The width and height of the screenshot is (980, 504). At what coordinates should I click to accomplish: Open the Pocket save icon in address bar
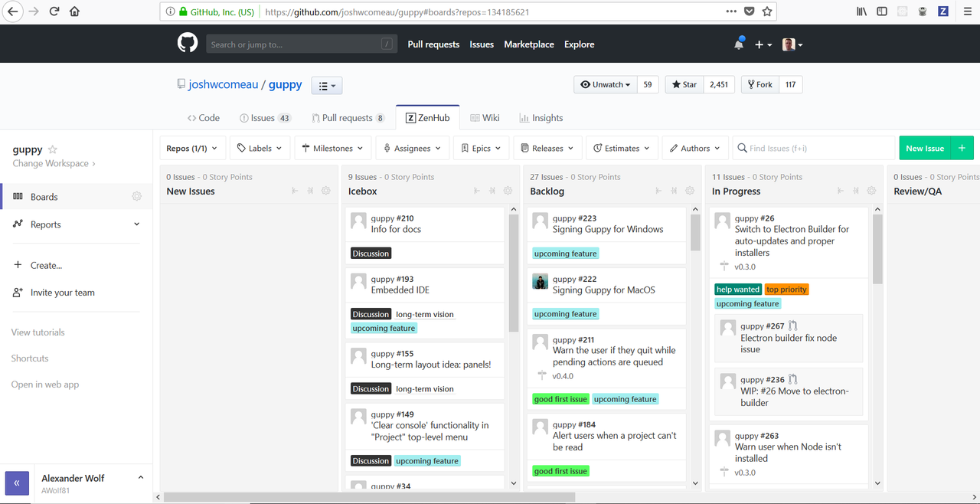750,11
